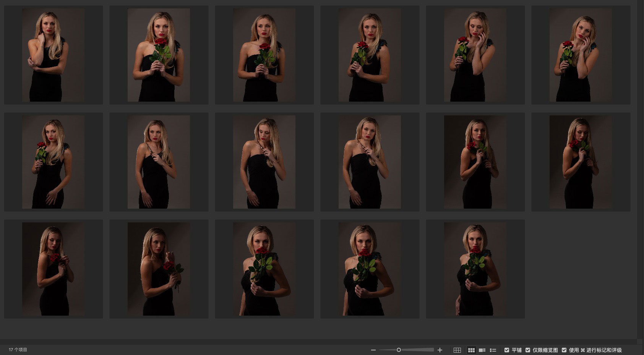Switch to view content as thumbnails
Image resolution: width=644 pixels, height=355 pixels.
[471, 350]
